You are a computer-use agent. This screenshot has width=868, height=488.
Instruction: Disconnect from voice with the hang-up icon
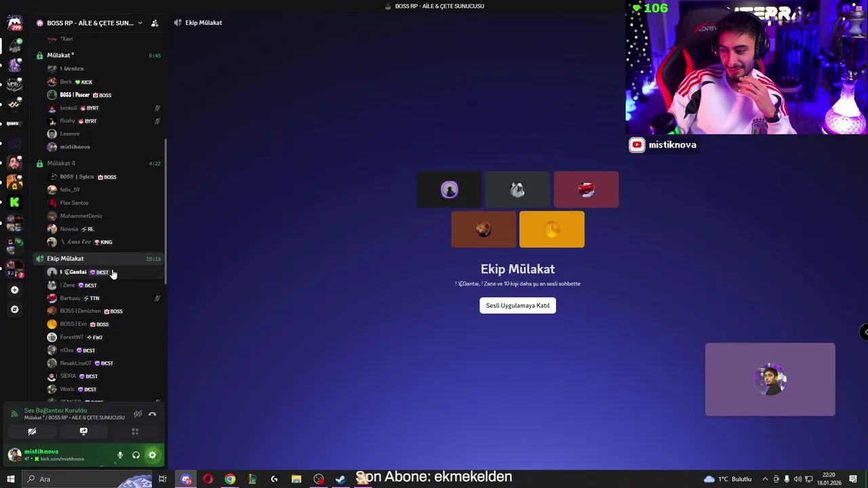tap(153, 414)
